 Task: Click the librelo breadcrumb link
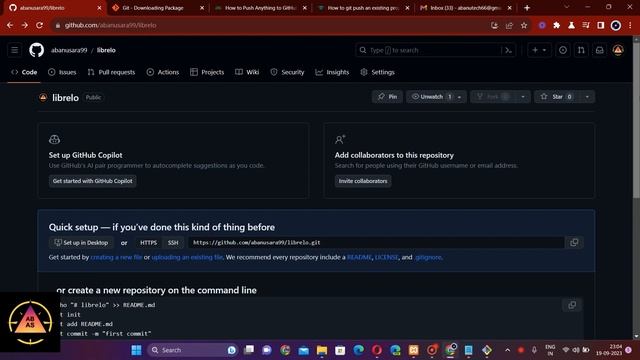point(106,50)
